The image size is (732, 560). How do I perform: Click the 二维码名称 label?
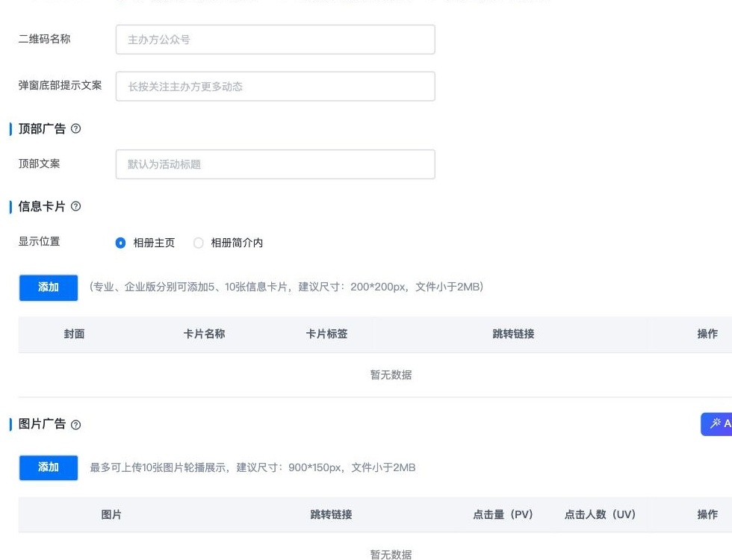click(x=44, y=39)
